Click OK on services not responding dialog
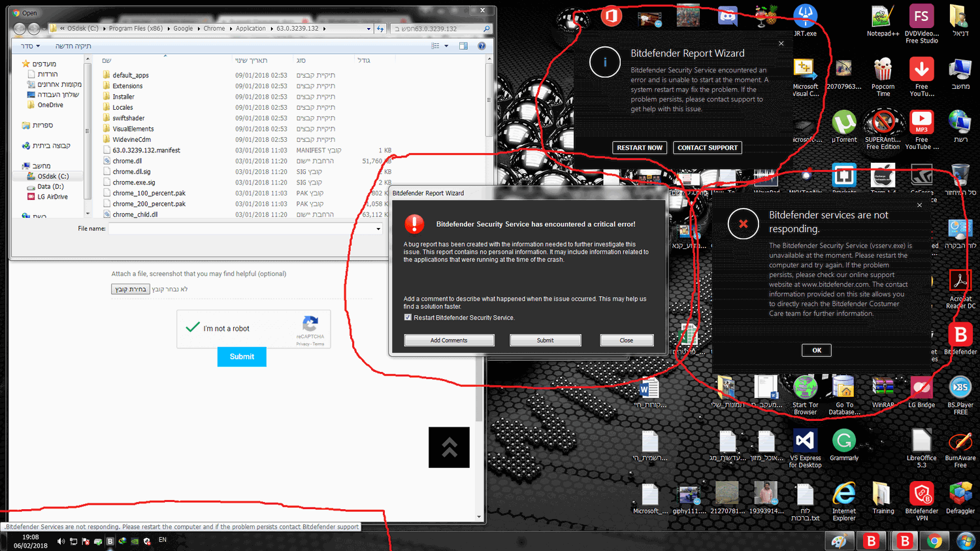The height and width of the screenshot is (551, 980). (817, 350)
